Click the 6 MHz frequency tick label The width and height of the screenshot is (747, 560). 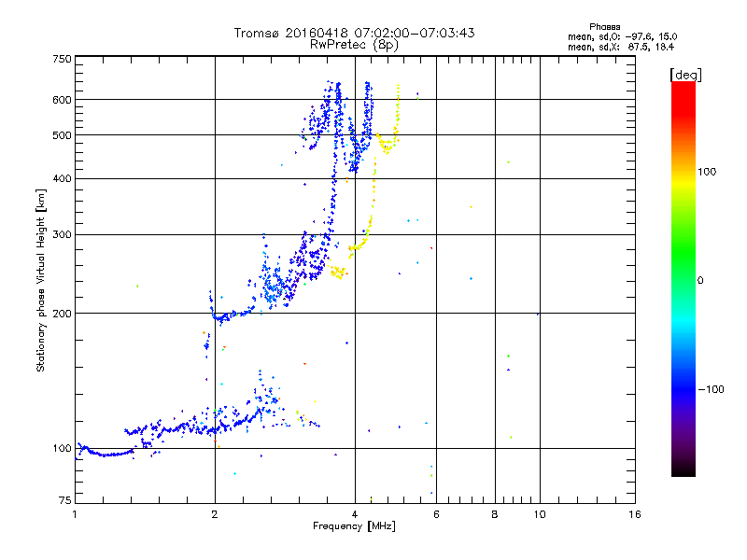436,514
